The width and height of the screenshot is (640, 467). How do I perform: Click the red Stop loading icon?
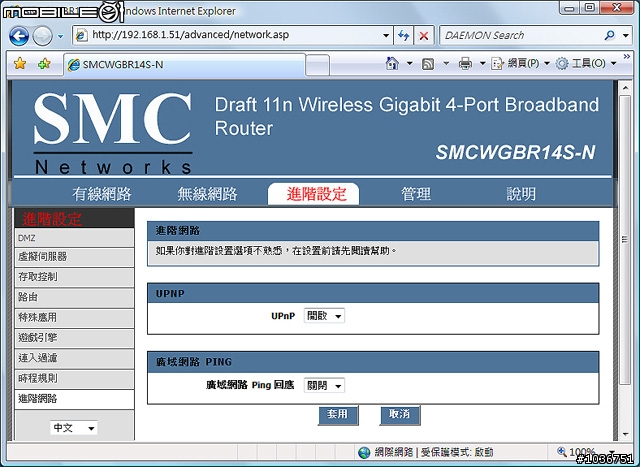pyautogui.click(x=424, y=36)
